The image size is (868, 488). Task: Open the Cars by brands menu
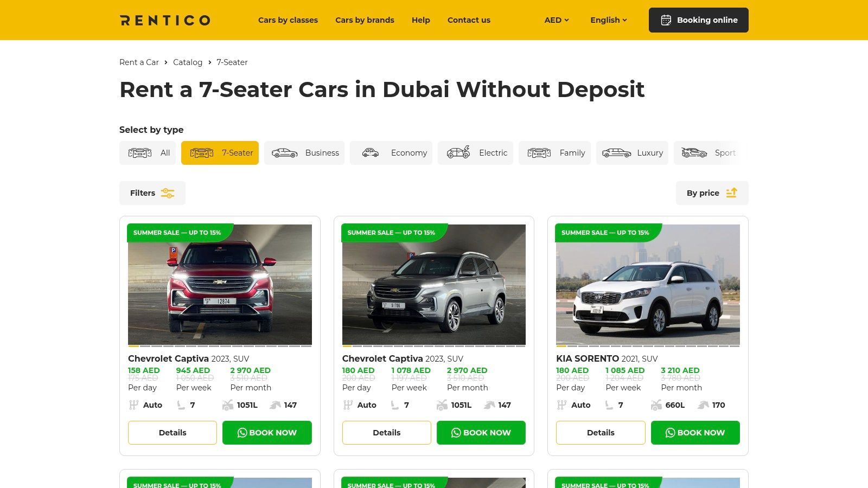tap(365, 20)
